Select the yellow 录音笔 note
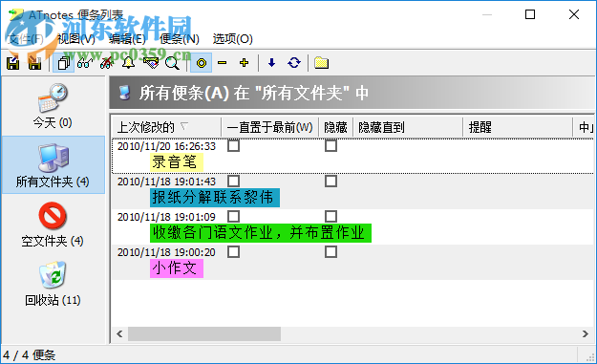The image size is (597, 364). coord(177,162)
